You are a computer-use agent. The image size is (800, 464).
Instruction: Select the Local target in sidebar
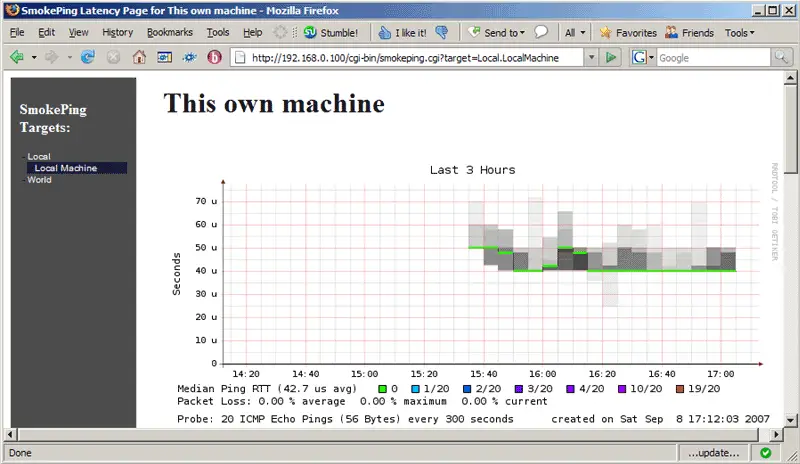tap(39, 156)
